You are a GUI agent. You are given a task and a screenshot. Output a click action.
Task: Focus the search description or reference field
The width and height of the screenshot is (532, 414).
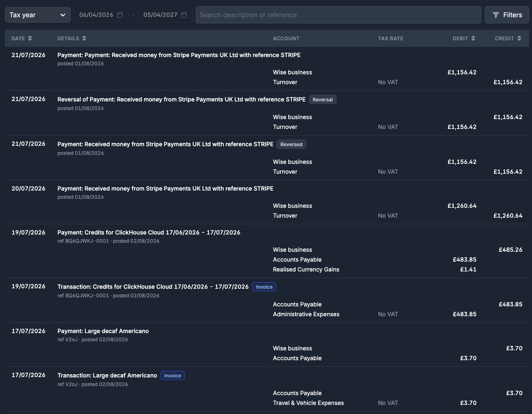click(x=339, y=15)
